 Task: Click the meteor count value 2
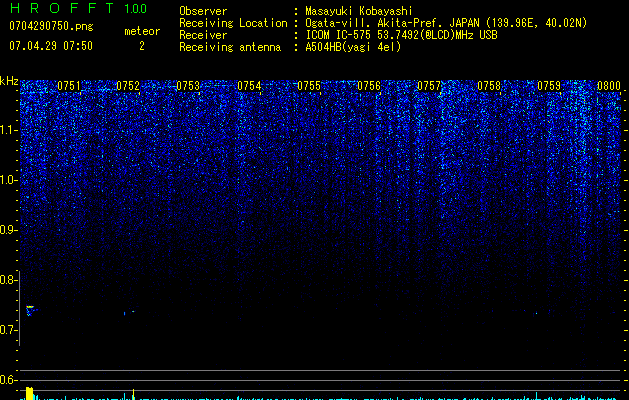point(142,46)
